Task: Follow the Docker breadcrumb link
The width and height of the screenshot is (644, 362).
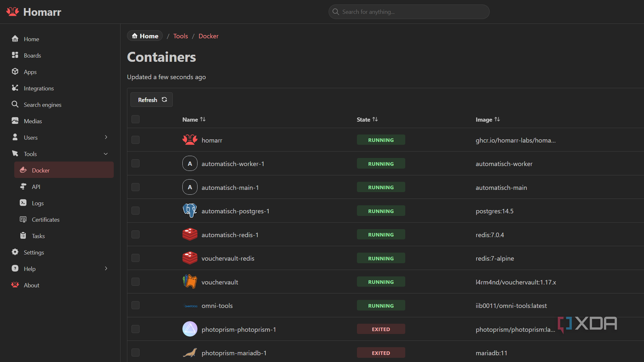Action: 208,36
